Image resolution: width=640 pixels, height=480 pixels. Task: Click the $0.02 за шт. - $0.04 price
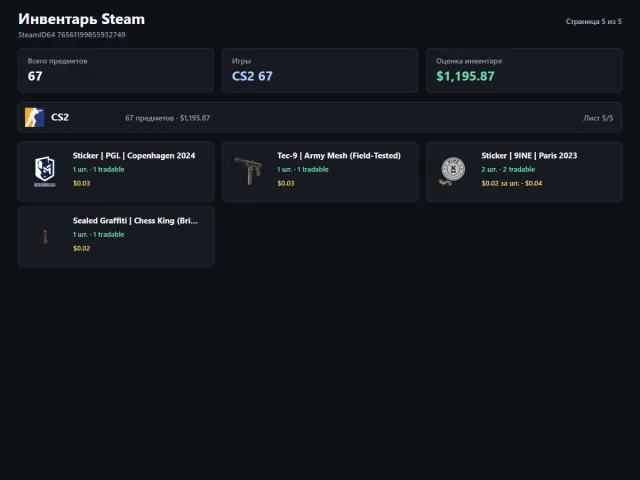point(512,183)
